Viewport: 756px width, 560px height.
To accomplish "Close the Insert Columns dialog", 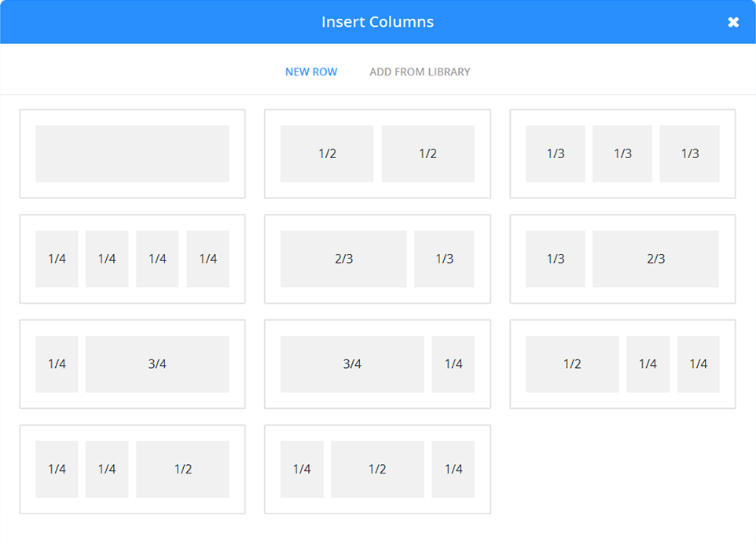I will coord(733,22).
